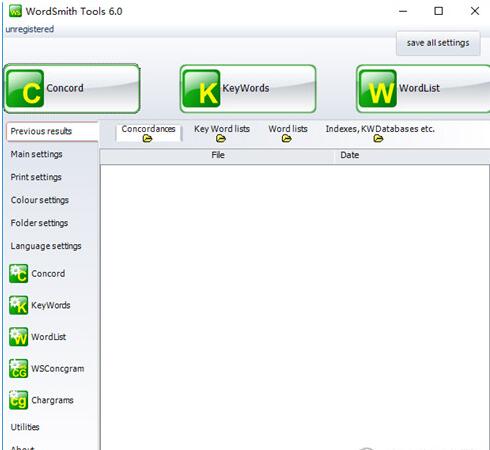The image size is (490, 450).
Task: Click the large green W WordList icon
Action: [x=378, y=89]
